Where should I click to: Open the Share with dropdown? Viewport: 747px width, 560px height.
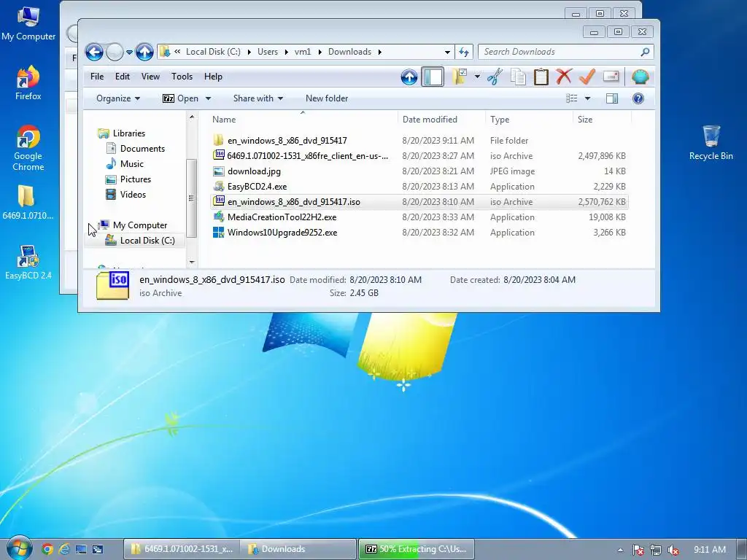pos(258,98)
